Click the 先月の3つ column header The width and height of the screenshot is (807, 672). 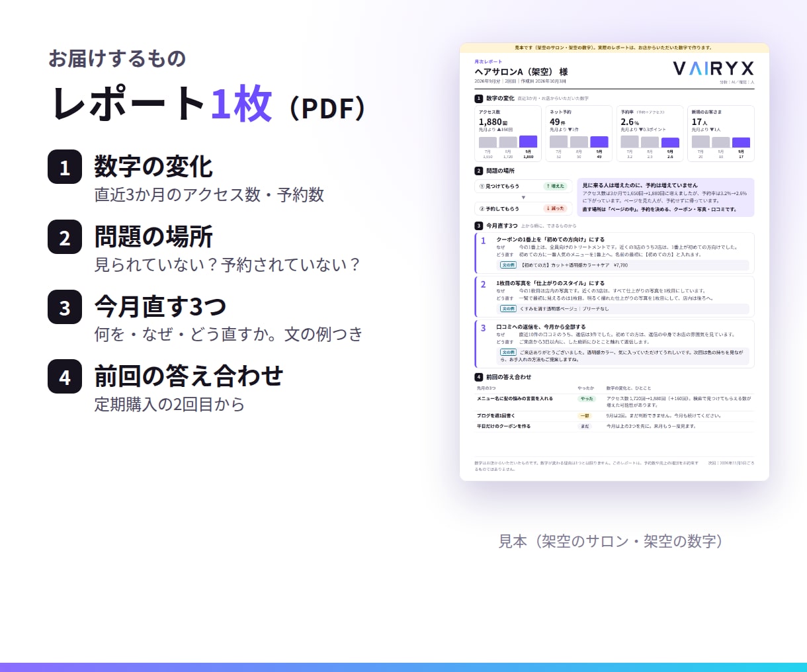coord(486,388)
